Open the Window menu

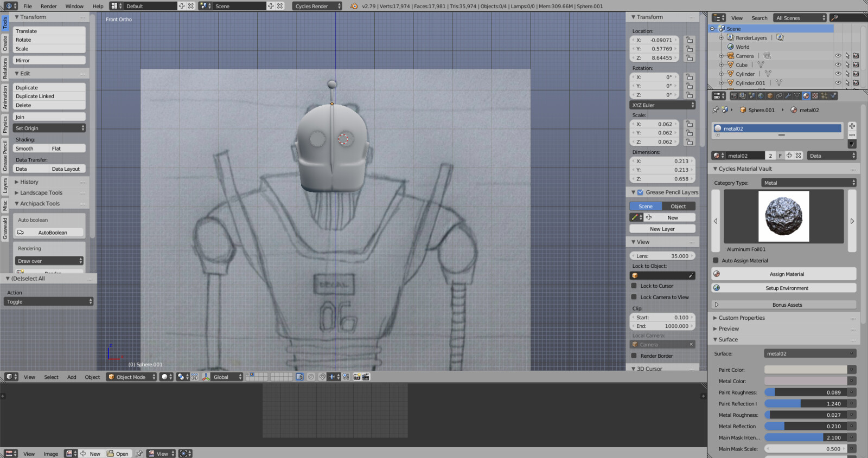[74, 6]
